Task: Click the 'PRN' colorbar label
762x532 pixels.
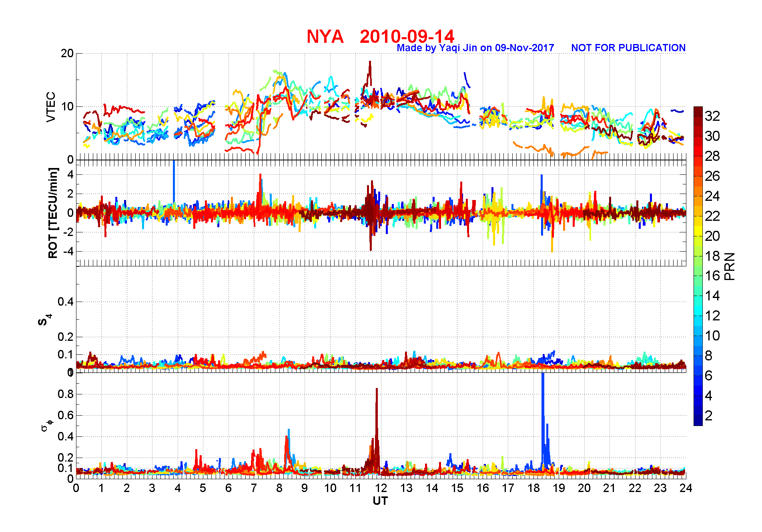Action: (x=730, y=266)
